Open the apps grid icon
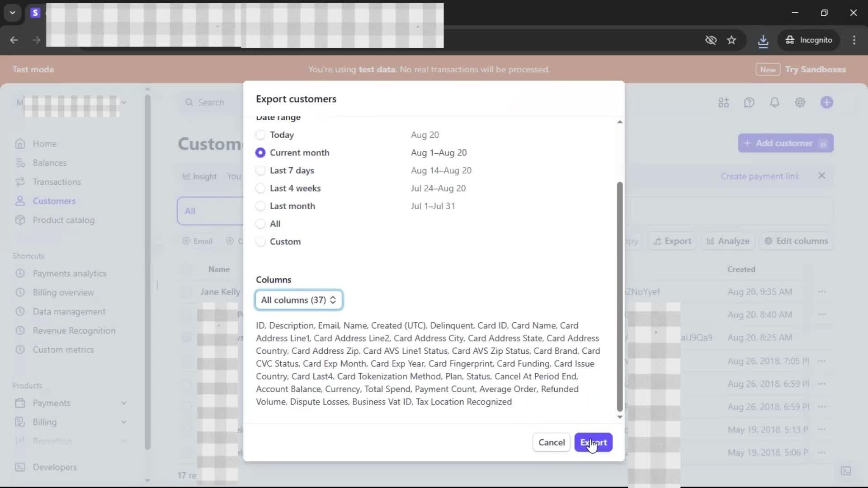The image size is (868, 488). point(723,103)
